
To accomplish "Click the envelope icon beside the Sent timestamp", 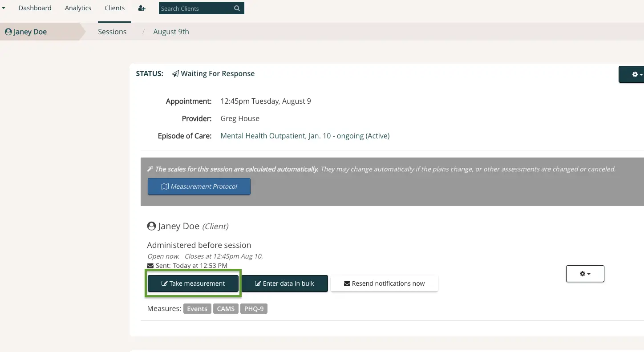I will tap(151, 265).
